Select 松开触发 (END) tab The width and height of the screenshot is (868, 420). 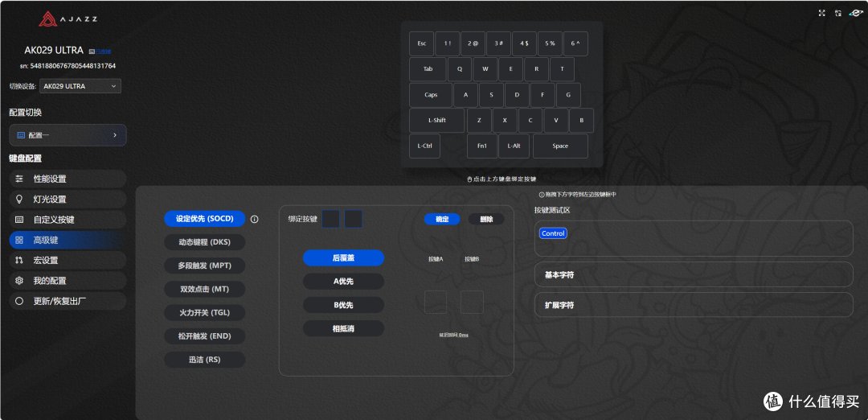pyautogui.click(x=204, y=336)
